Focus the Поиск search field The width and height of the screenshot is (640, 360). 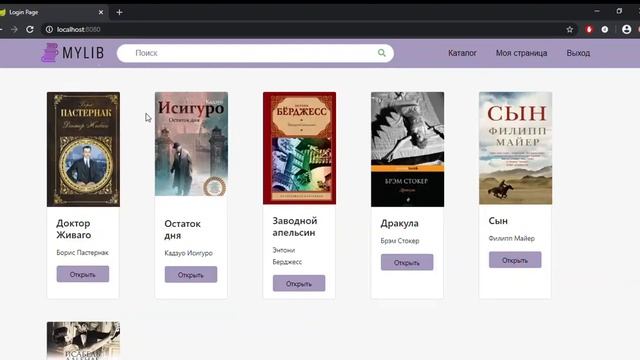pyautogui.click(x=255, y=53)
